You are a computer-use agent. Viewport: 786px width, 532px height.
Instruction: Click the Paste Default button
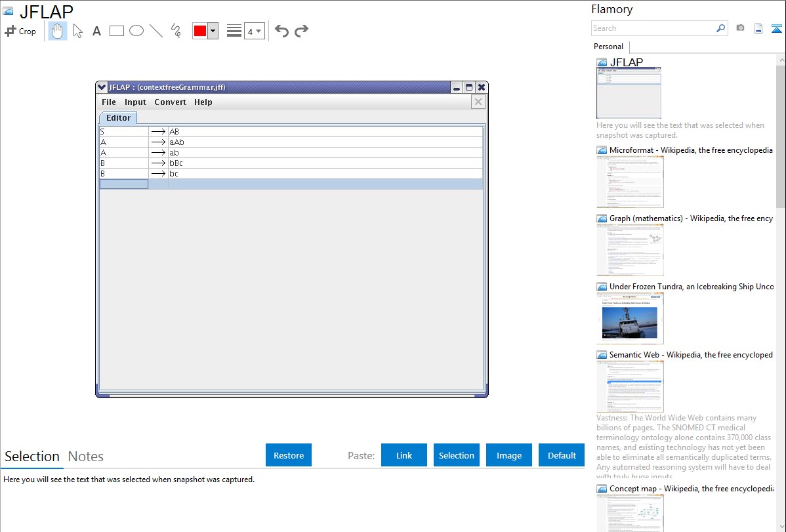562,455
